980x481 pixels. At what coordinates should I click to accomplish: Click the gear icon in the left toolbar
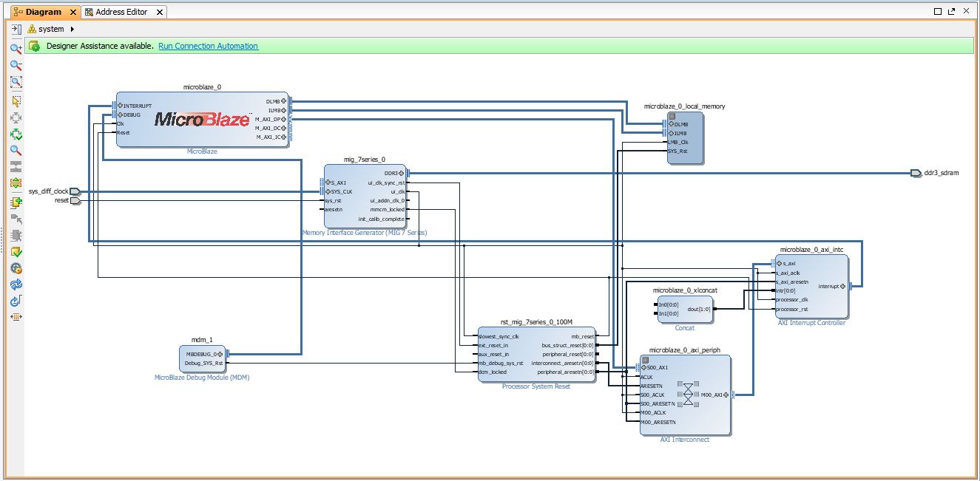[16, 268]
